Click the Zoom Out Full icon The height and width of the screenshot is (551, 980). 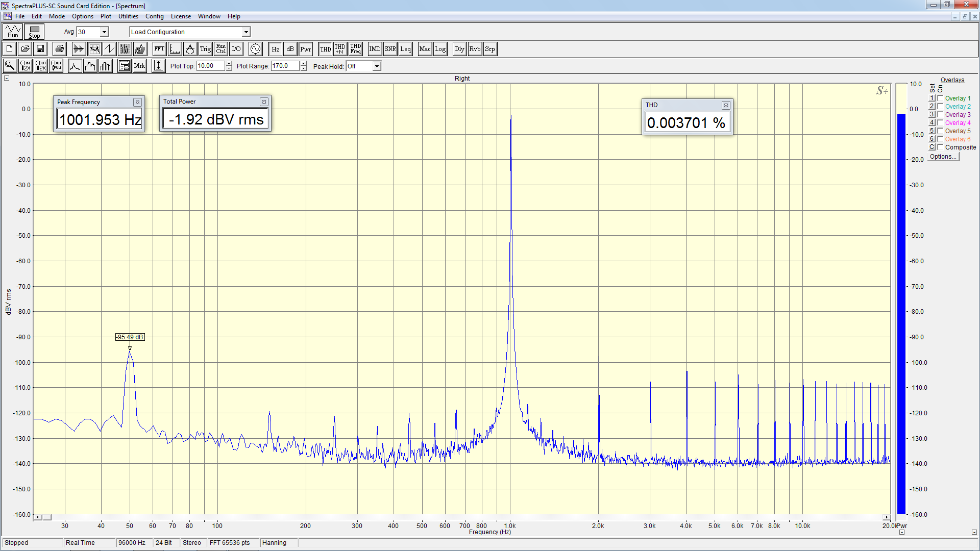[x=56, y=66]
